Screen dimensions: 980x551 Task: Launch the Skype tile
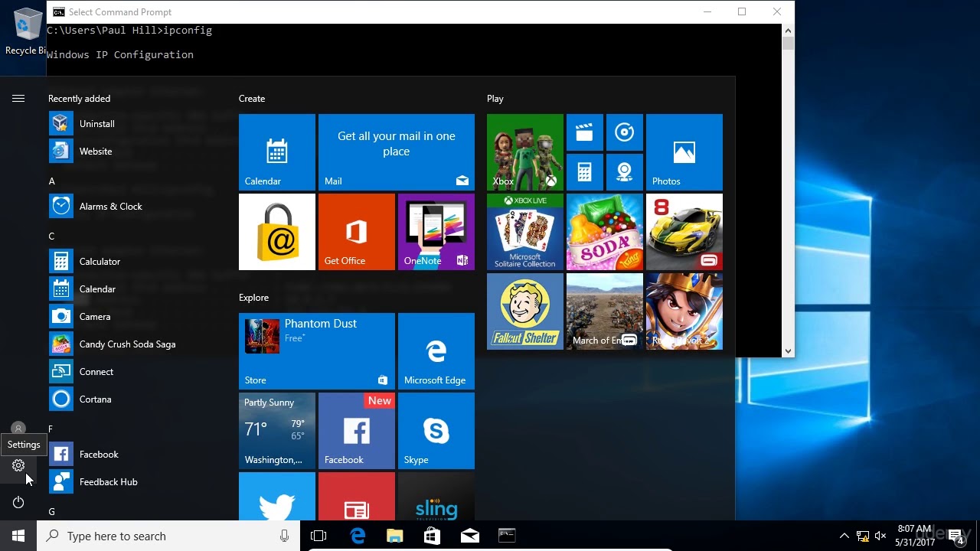coord(436,431)
